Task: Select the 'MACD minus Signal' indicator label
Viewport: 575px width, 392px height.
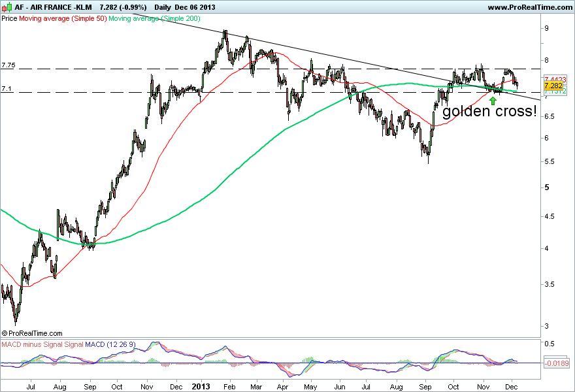Action: pos(32,344)
